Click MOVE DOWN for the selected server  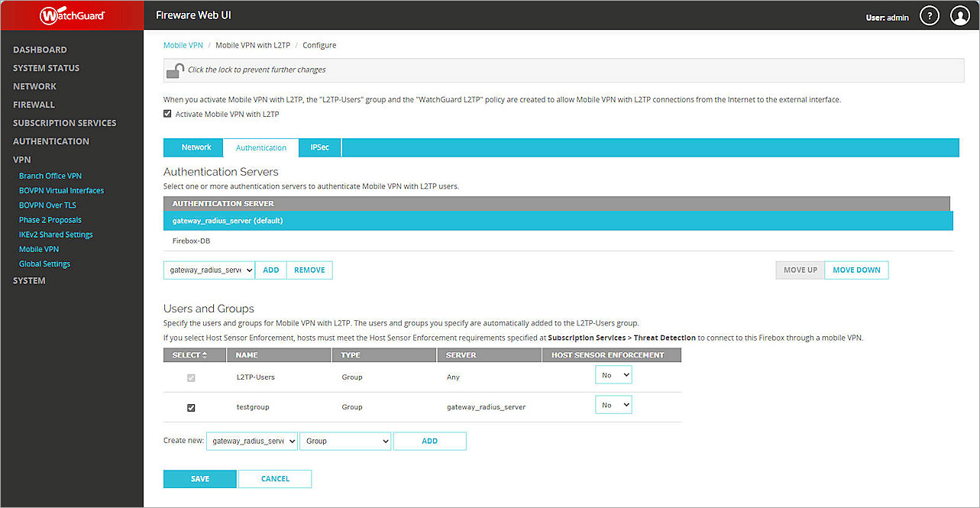pyautogui.click(x=855, y=270)
